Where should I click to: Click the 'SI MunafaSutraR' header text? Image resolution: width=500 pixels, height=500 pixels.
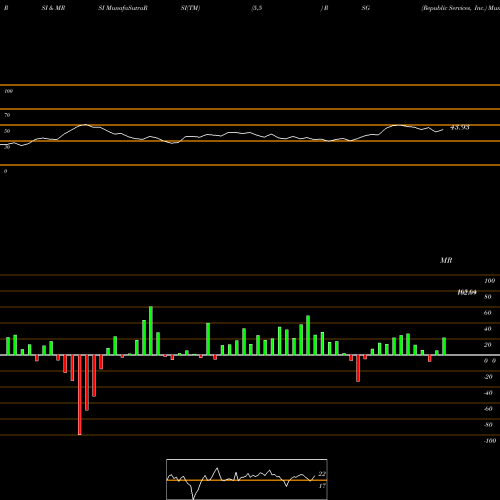click(x=123, y=8)
